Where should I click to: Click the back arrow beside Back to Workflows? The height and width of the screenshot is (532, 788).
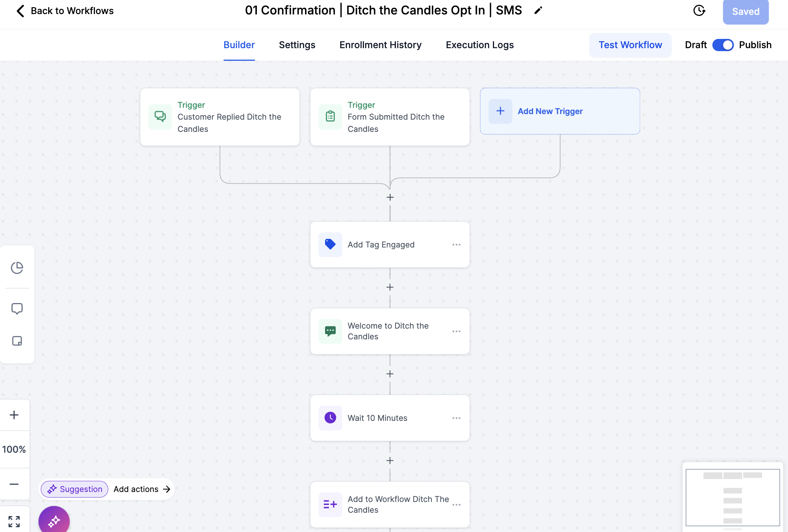tap(20, 11)
